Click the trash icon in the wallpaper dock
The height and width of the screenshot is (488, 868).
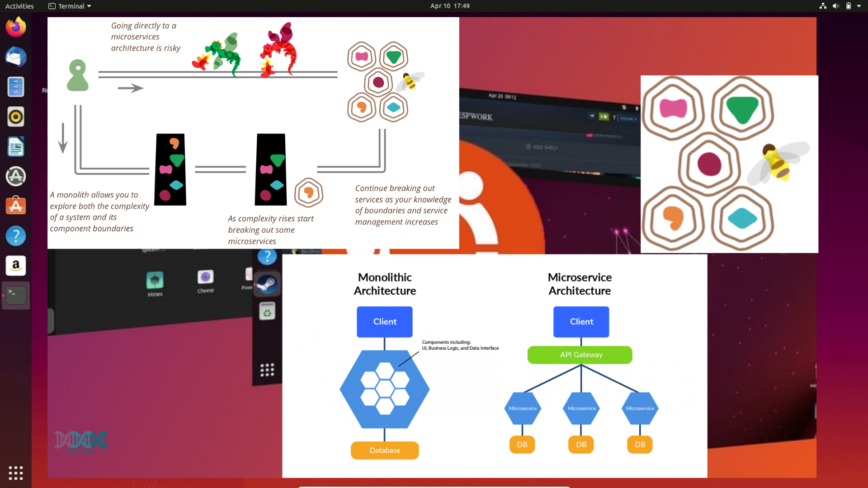tap(267, 311)
